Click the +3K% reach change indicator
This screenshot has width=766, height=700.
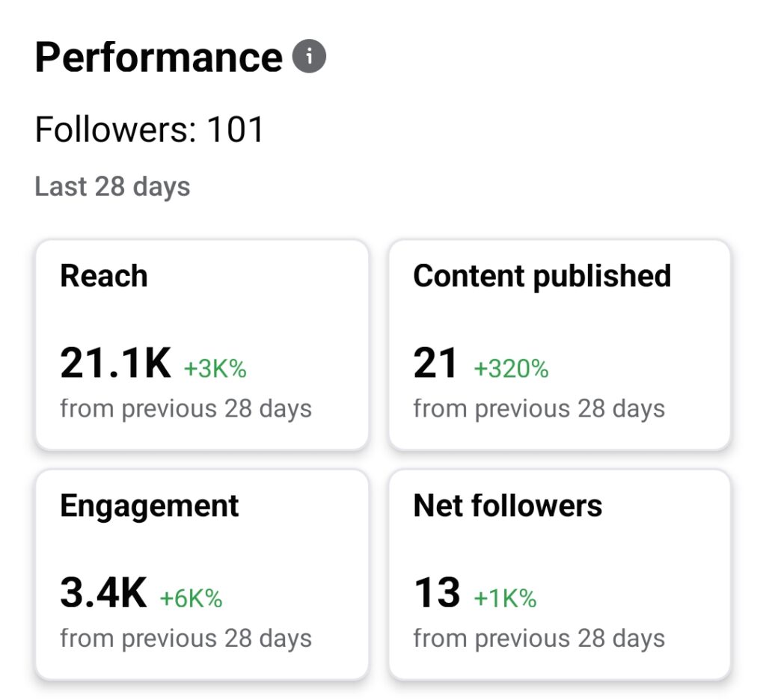pos(215,369)
